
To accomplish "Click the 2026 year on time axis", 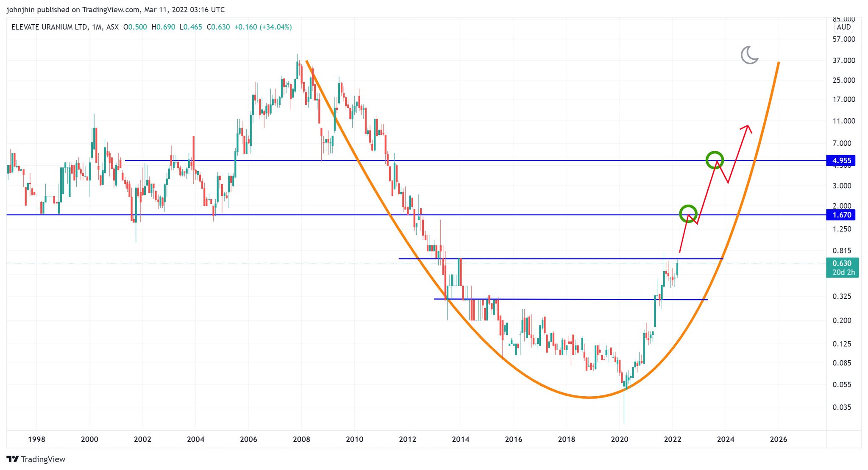I will click(778, 439).
